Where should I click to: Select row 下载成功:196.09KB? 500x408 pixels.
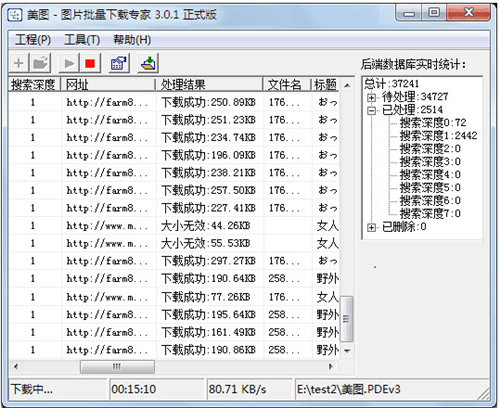click(174, 155)
